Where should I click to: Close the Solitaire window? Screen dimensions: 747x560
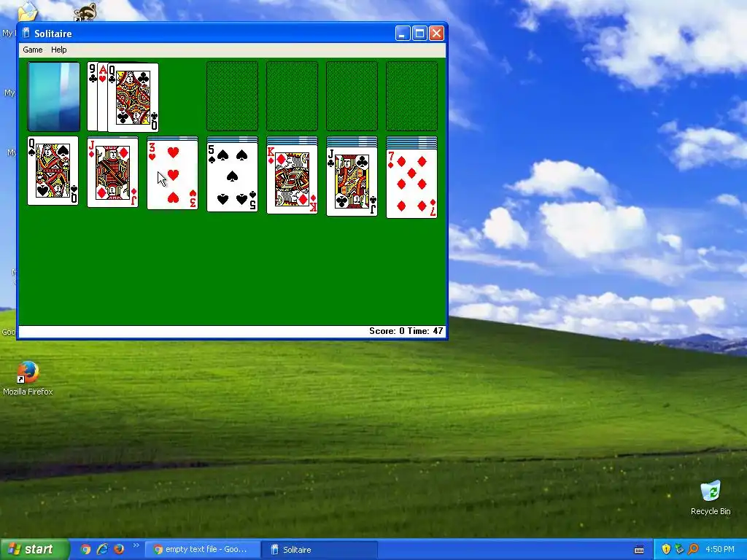437,33
